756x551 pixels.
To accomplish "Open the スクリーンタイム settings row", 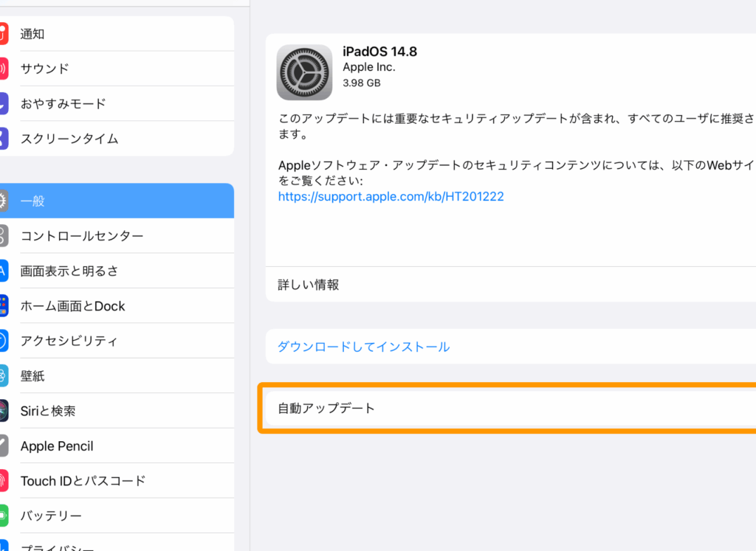I will click(117, 139).
